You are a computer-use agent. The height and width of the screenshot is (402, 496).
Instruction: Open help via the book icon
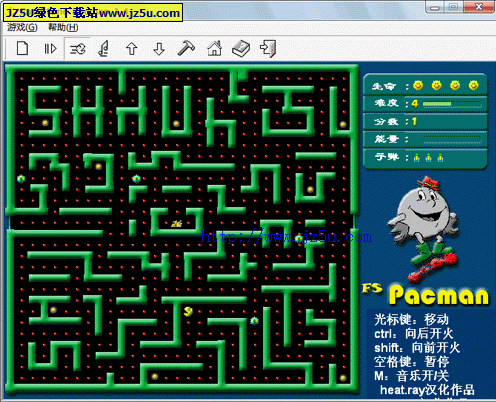click(x=241, y=49)
